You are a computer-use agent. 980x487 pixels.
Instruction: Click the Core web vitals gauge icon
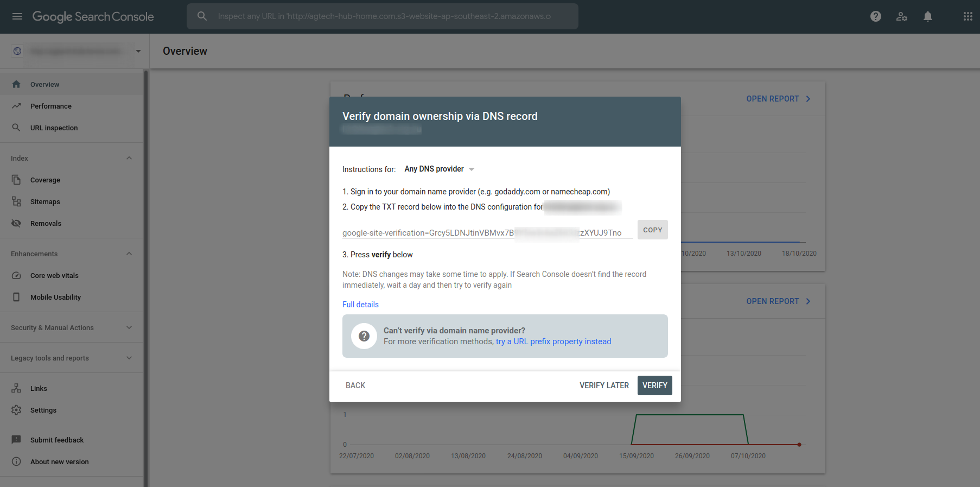[16, 275]
